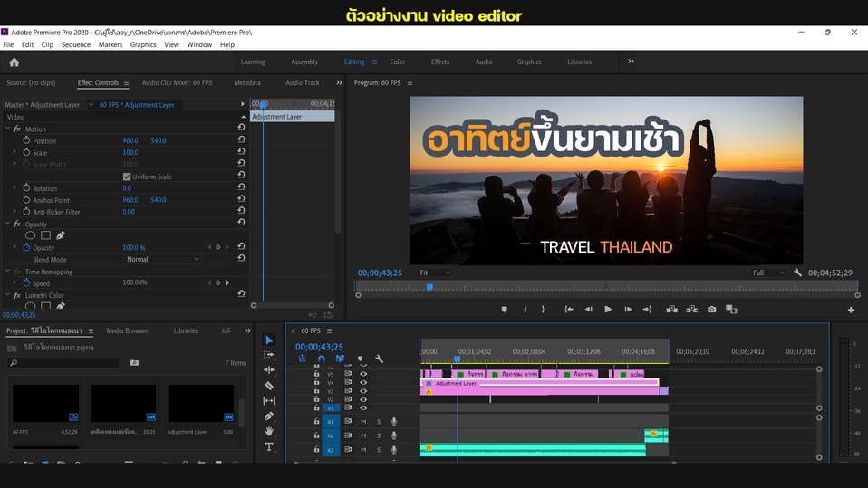Collapse the Lumetri Color effect

pyautogui.click(x=8, y=295)
